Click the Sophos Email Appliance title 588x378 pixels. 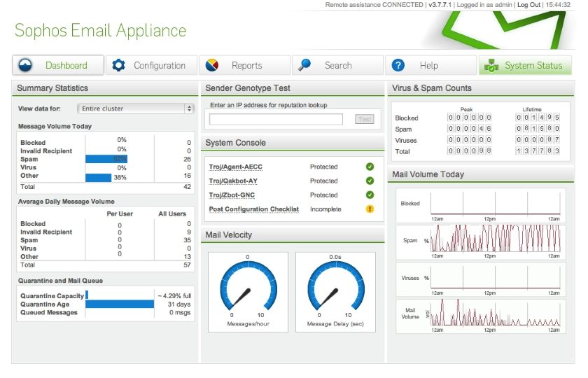pos(100,30)
